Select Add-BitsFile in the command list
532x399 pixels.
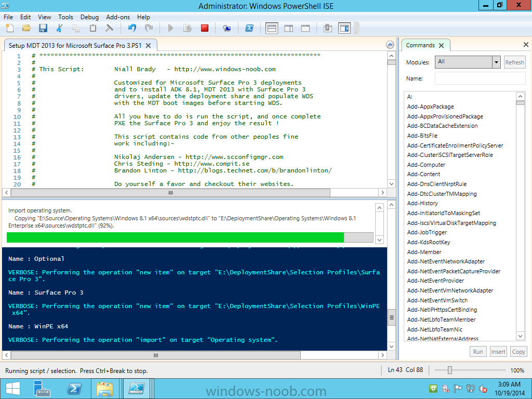coord(422,136)
